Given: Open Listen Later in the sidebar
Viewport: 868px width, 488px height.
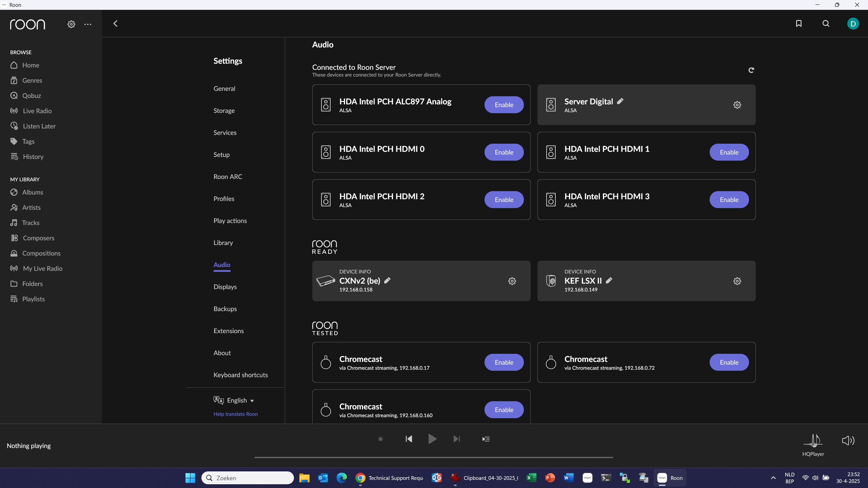Looking at the screenshot, I should click(33, 126).
